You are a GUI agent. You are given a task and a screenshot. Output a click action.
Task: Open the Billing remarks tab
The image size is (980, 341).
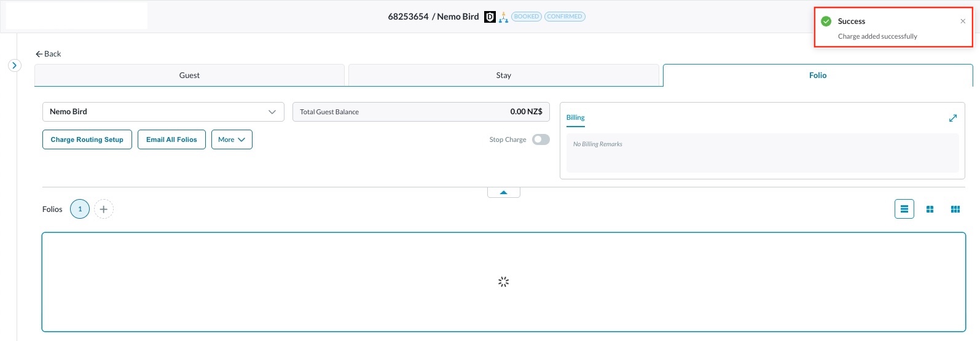click(x=575, y=117)
